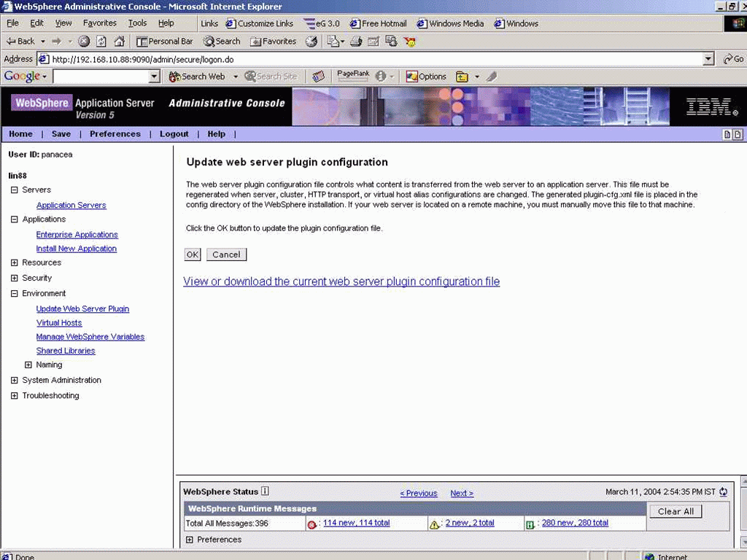Go to browser Home page icon
The image size is (747, 560).
coord(119,42)
